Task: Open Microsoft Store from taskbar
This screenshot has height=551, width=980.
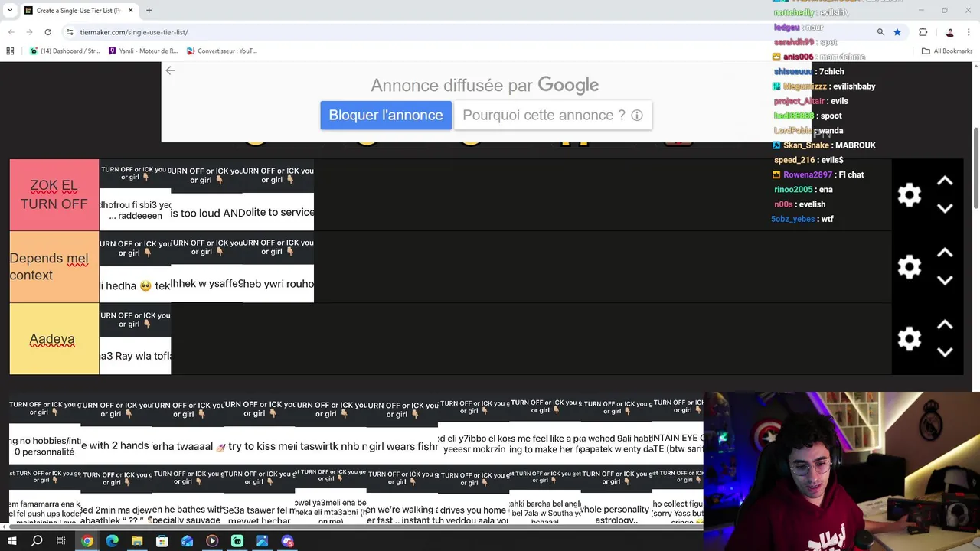Action: pos(162,541)
